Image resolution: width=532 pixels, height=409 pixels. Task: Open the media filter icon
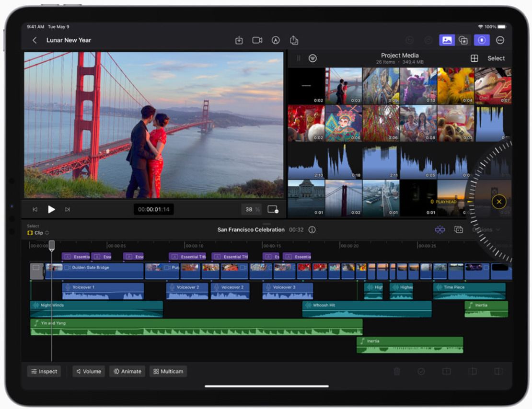click(312, 58)
